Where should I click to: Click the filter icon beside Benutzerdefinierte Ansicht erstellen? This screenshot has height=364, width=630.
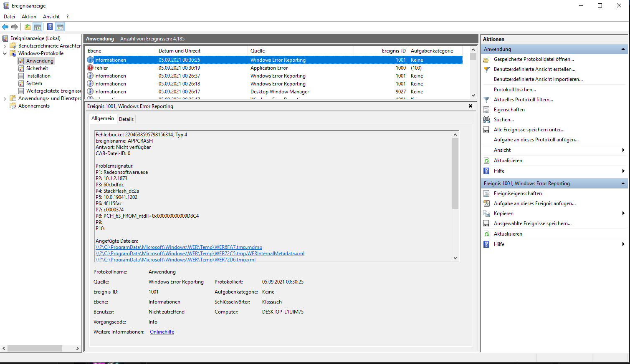486,69
